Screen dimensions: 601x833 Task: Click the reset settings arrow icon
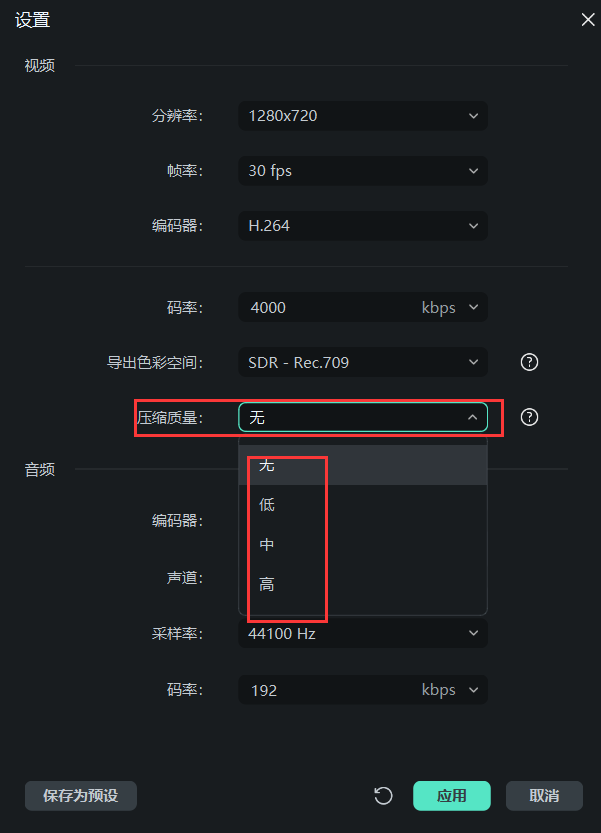(x=383, y=796)
